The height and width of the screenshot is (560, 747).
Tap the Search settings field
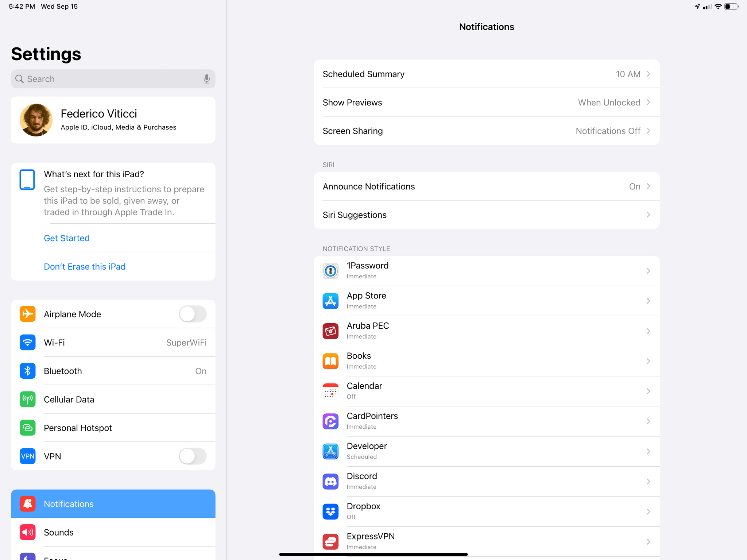pyautogui.click(x=113, y=79)
